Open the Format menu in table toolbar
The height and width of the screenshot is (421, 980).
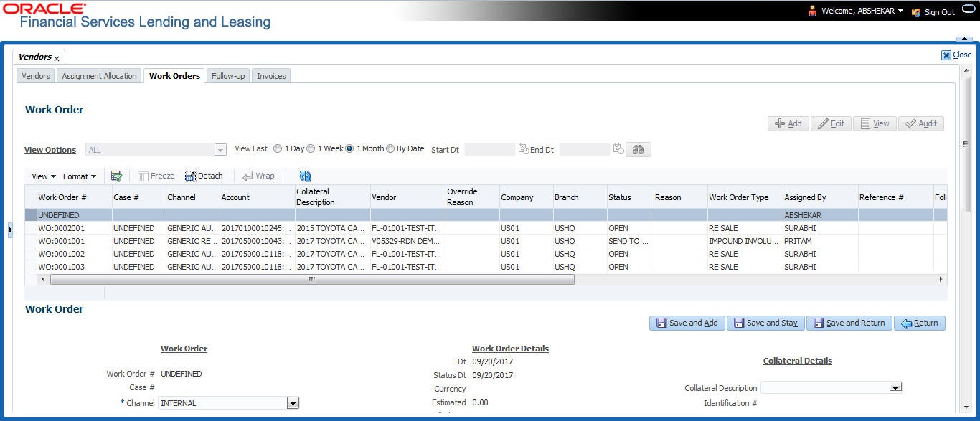79,176
